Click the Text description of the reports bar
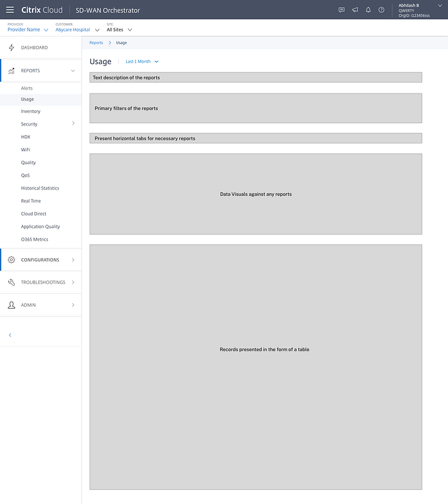448x504 pixels. [x=255, y=77]
